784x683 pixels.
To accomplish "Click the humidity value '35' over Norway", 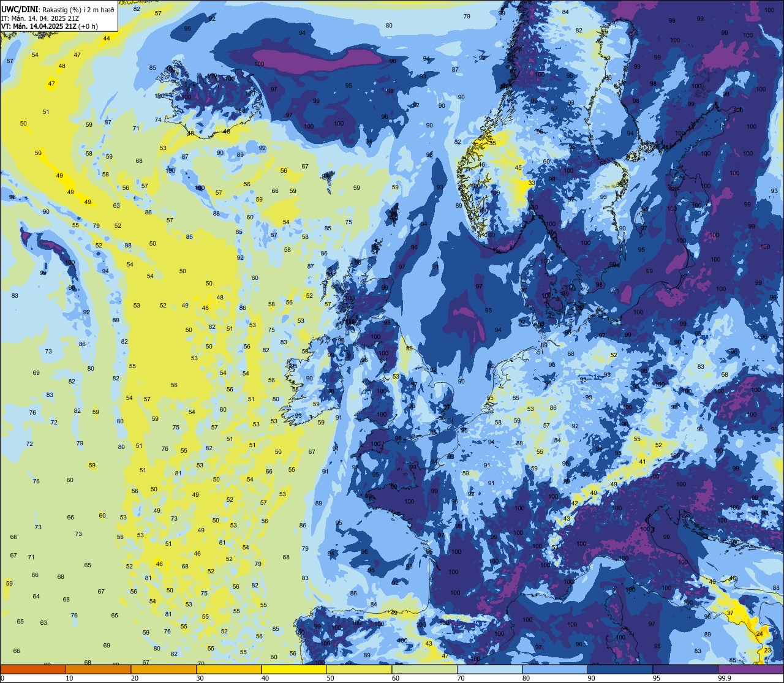I will [492, 143].
